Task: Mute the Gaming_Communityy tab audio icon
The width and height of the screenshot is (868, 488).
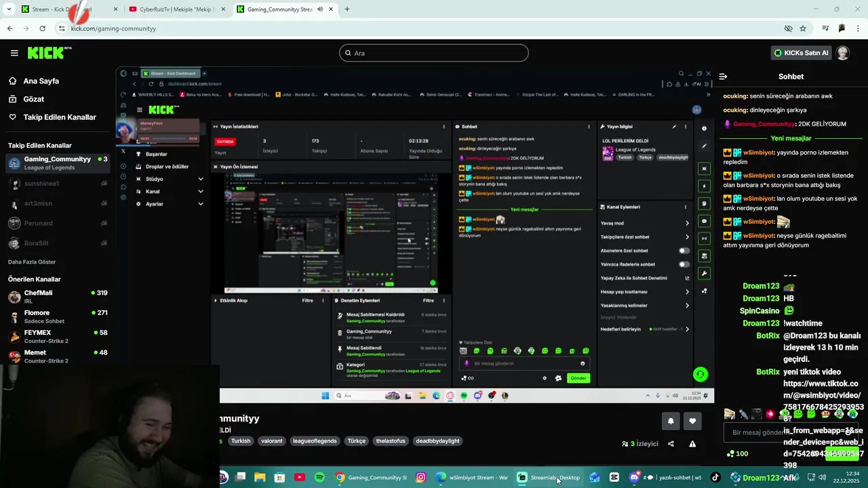Action: (320, 9)
